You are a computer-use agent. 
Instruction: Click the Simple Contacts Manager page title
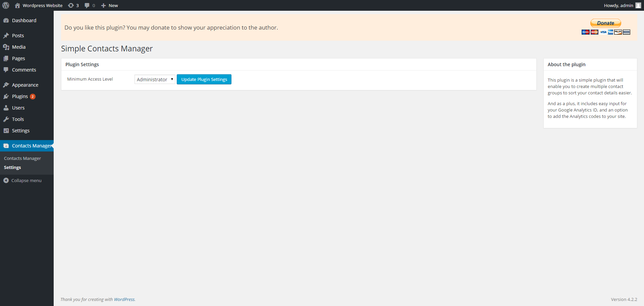point(107,49)
